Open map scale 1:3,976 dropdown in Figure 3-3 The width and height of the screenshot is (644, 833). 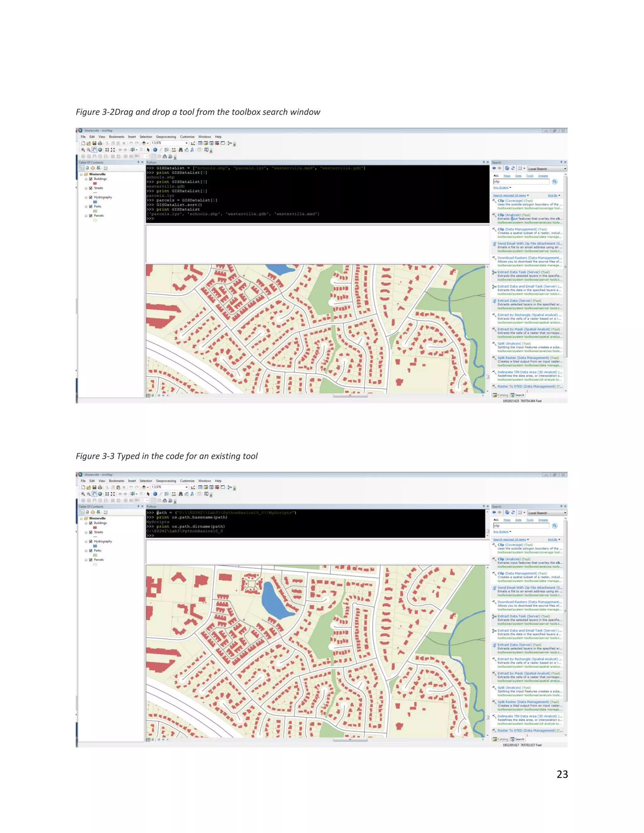point(186,488)
